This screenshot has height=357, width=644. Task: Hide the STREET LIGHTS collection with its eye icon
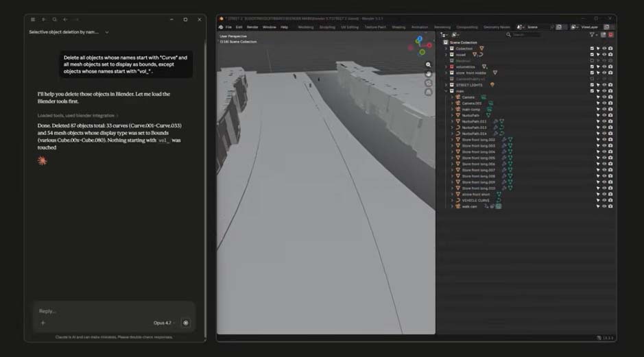(x=604, y=85)
